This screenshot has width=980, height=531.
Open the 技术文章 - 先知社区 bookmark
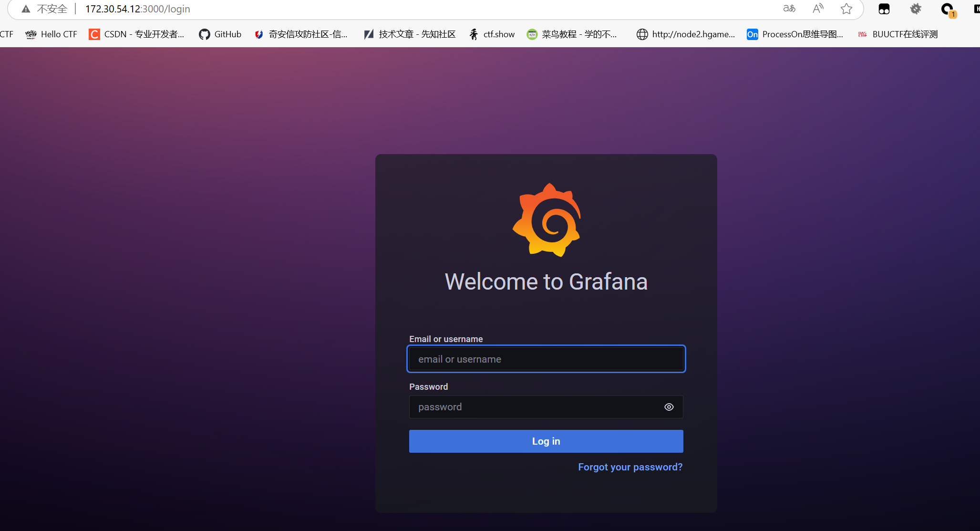tap(410, 34)
